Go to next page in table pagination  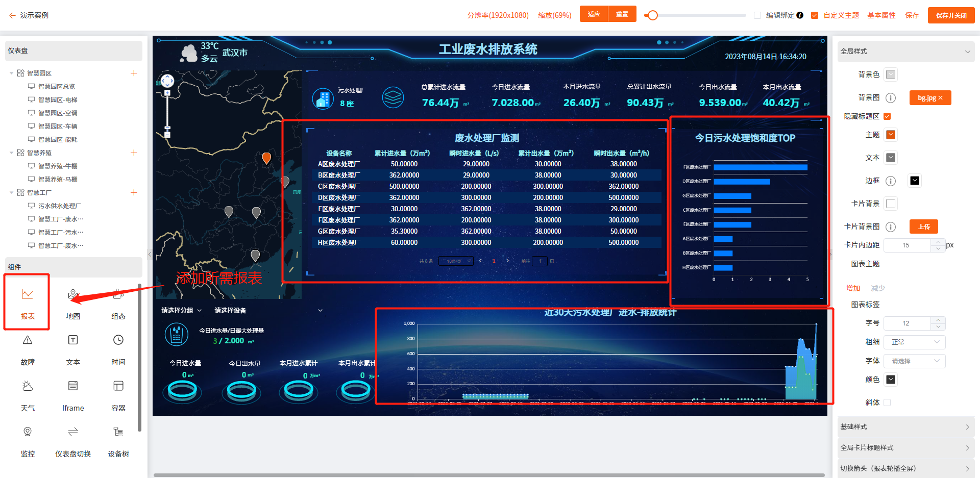point(507,261)
